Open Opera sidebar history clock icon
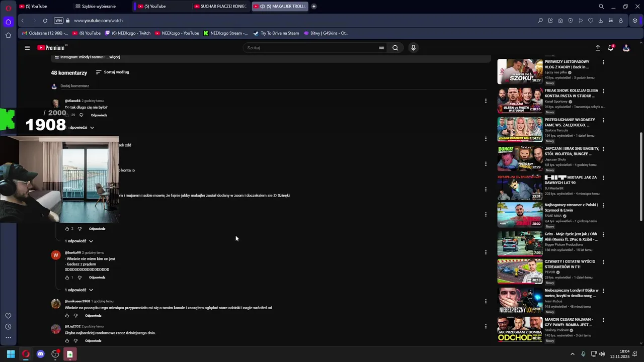Screen dimensions: 644x362 pyautogui.click(x=8, y=327)
